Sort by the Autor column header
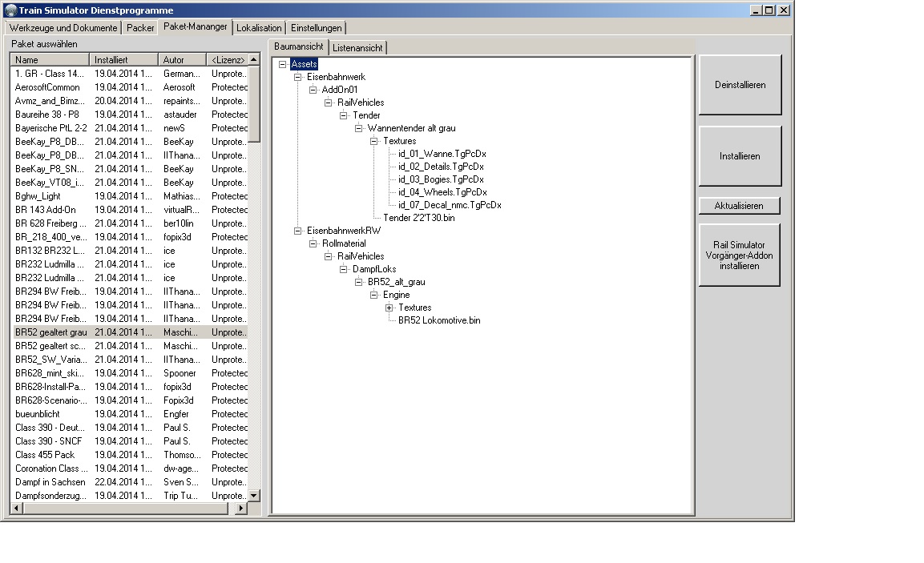 (182, 59)
